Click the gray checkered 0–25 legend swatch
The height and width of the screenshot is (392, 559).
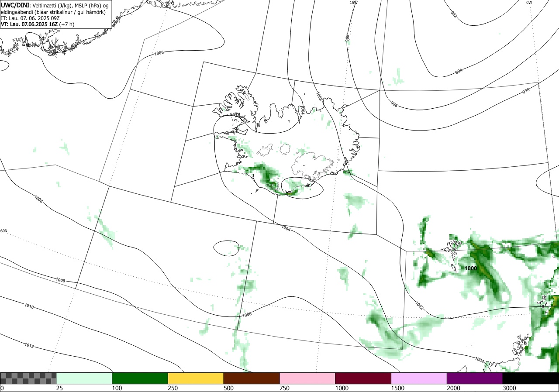point(28,378)
